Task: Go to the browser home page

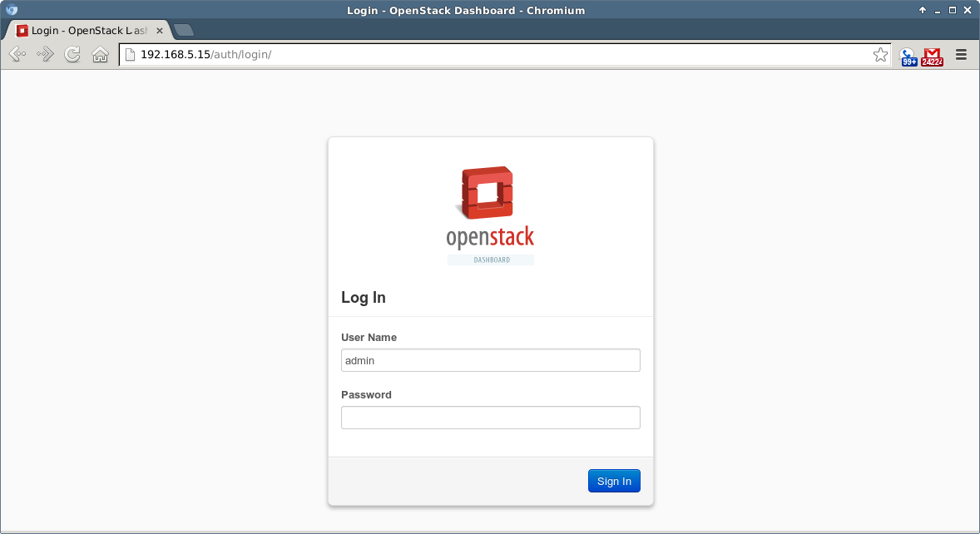Action: 100,55
